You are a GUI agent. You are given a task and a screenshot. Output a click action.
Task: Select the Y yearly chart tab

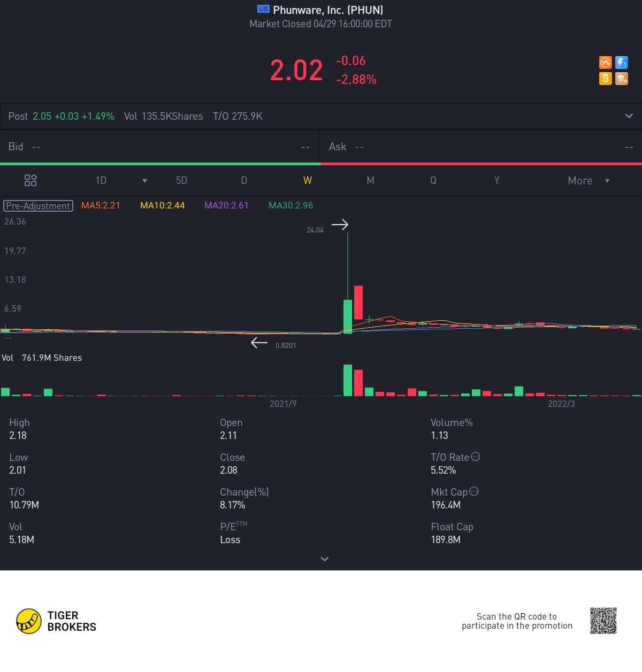tap(496, 181)
